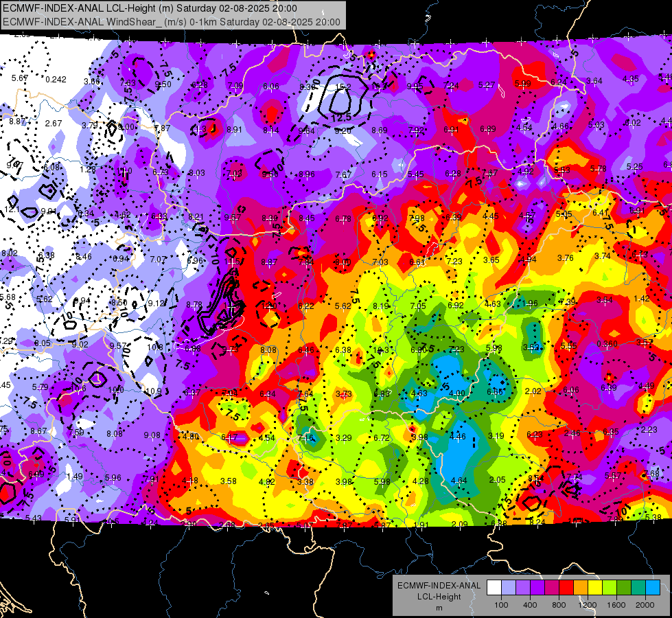Click the wind shear value 15.2

[343, 87]
